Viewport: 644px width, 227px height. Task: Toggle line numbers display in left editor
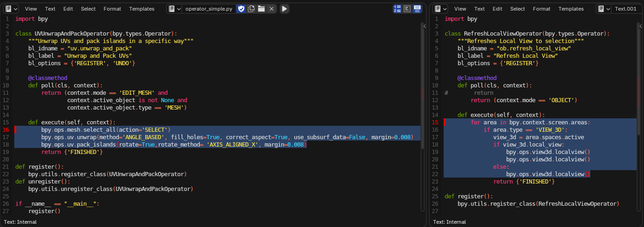[x=397, y=9]
